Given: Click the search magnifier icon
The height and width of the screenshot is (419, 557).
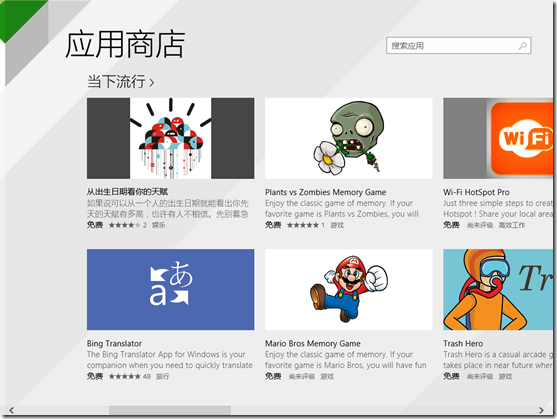Looking at the screenshot, I should pos(523,45).
